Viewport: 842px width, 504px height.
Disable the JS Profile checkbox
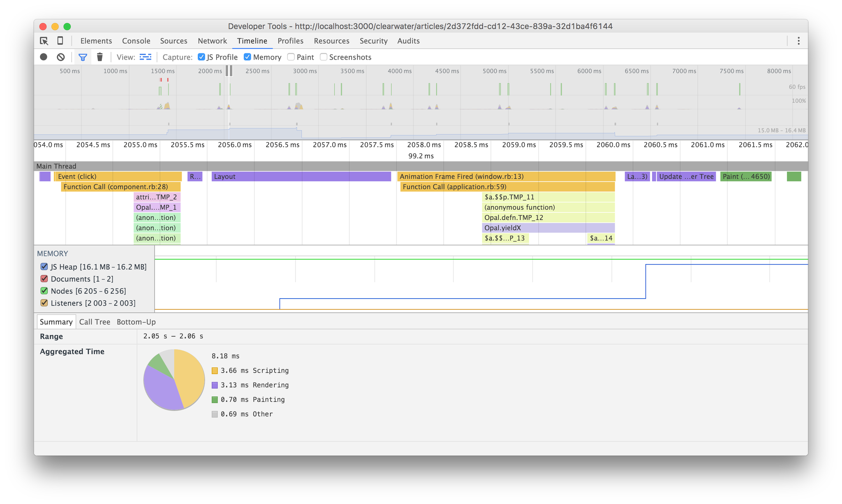(x=201, y=57)
